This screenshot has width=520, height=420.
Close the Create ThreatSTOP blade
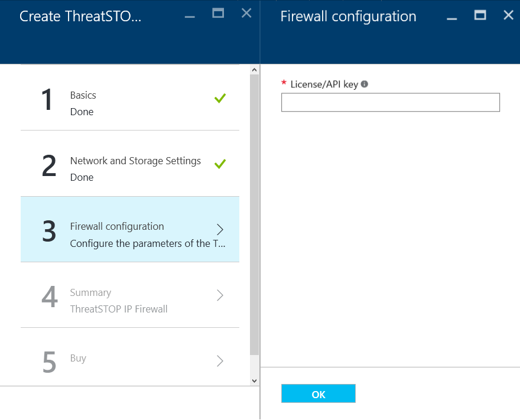coord(246,13)
